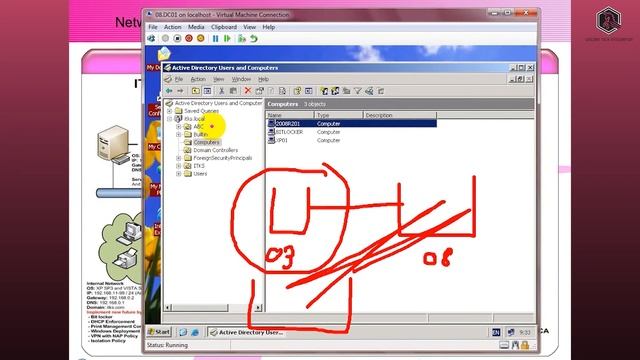Open the Clipboard menu
This screenshot has width=640, height=360.
click(224, 27)
